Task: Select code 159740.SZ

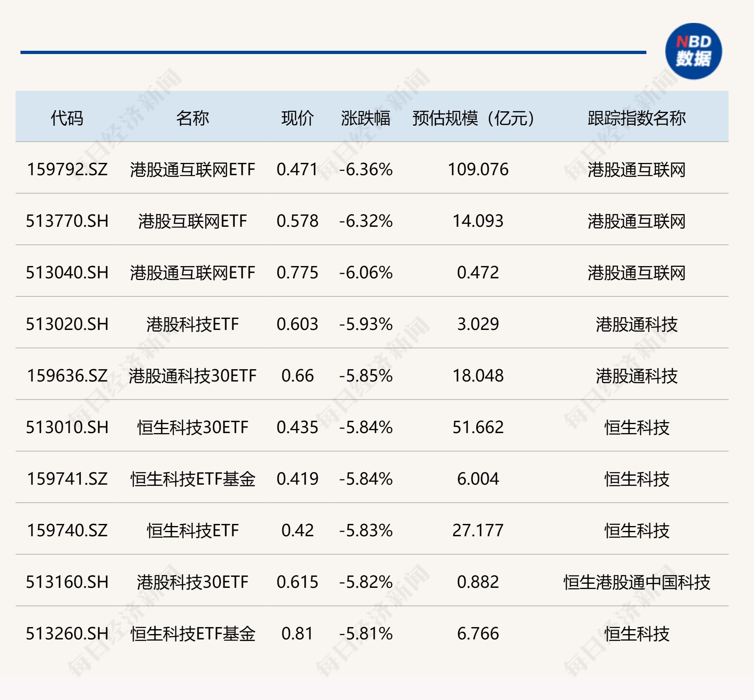Action: (67, 531)
